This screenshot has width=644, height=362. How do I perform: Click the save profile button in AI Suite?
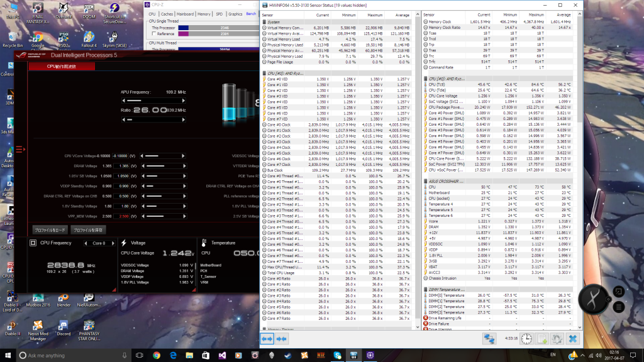tap(88, 229)
